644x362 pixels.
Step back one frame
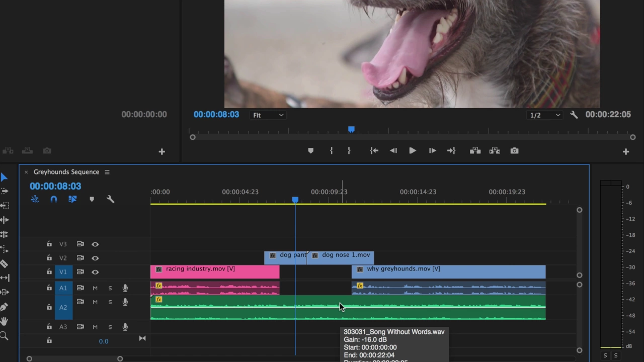[393, 151]
